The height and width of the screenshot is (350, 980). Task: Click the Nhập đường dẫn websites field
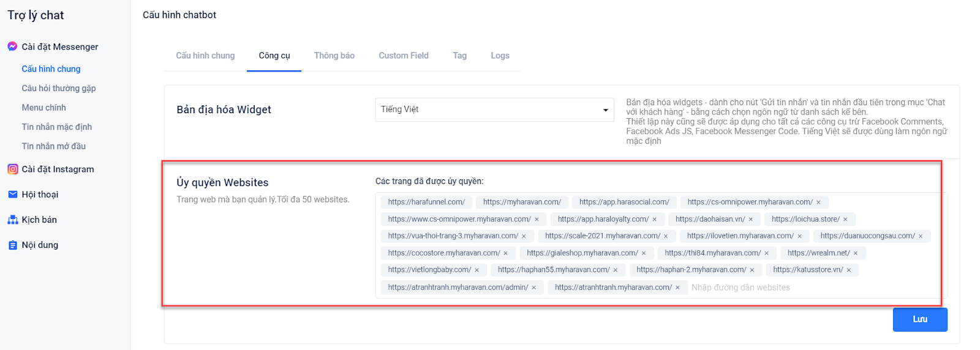796,288
